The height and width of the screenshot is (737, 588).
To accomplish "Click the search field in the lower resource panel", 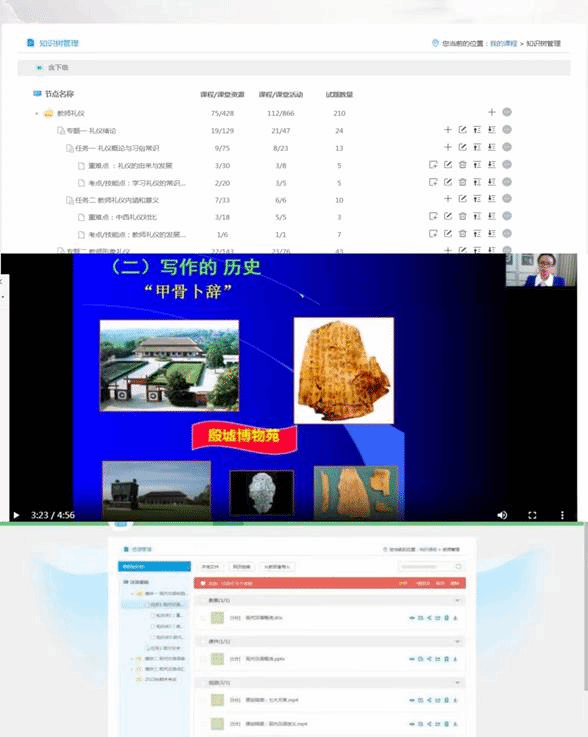I will 430,566.
